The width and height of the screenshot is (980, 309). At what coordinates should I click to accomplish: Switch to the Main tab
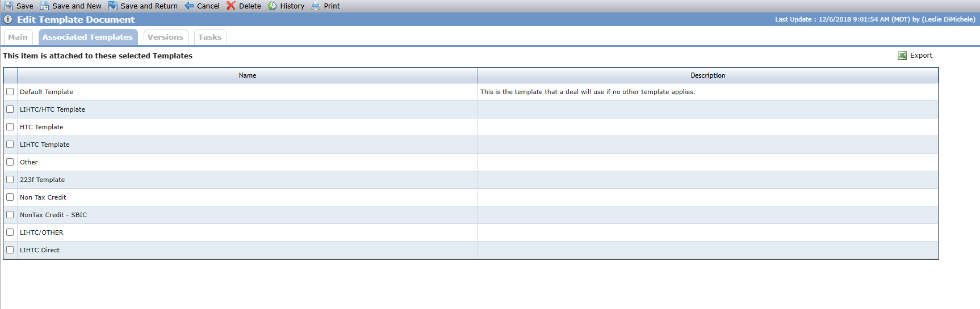(18, 37)
